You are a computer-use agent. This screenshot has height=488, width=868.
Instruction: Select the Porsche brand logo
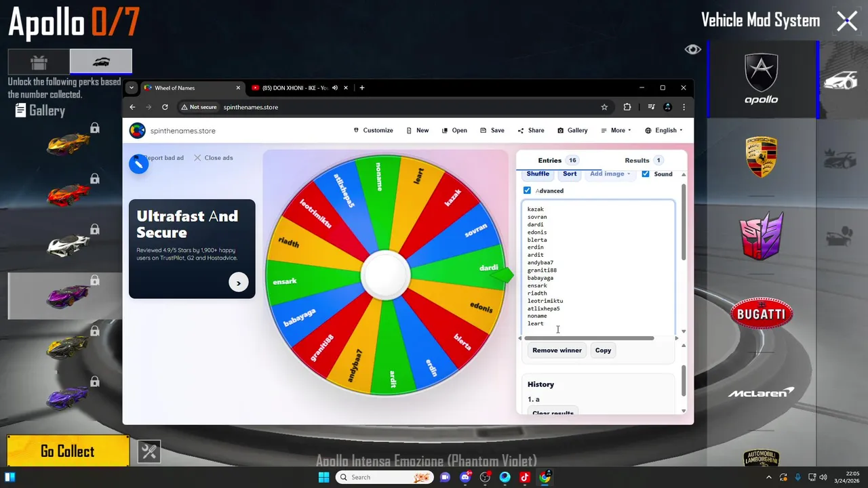(x=762, y=158)
